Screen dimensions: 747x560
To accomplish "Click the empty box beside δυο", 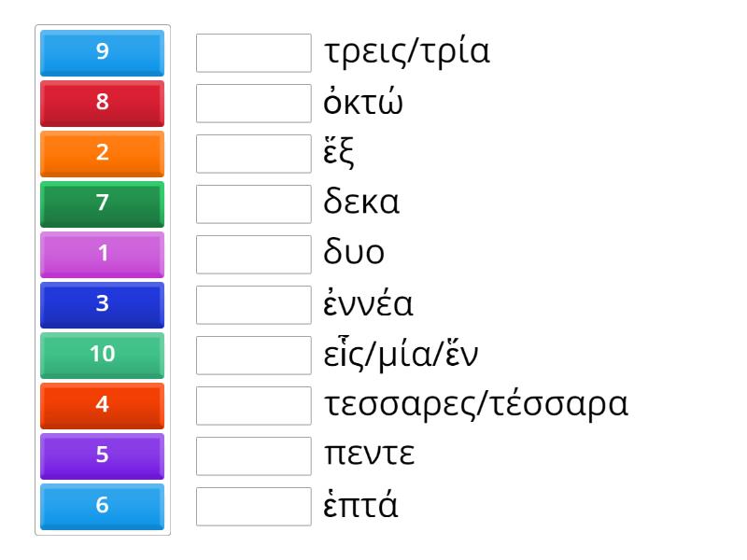I will pos(254,253).
